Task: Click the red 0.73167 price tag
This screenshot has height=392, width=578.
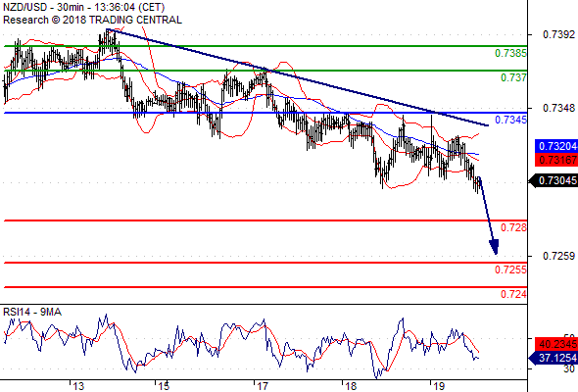Action: pyautogui.click(x=556, y=160)
